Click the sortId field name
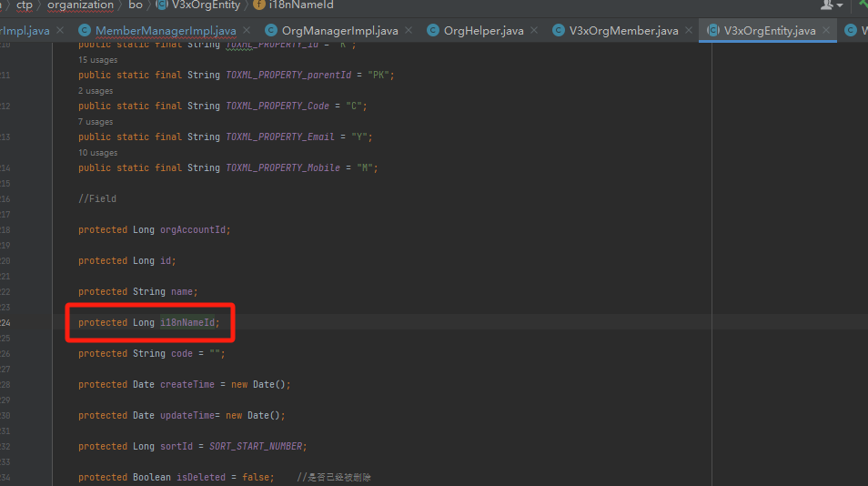 click(x=177, y=447)
